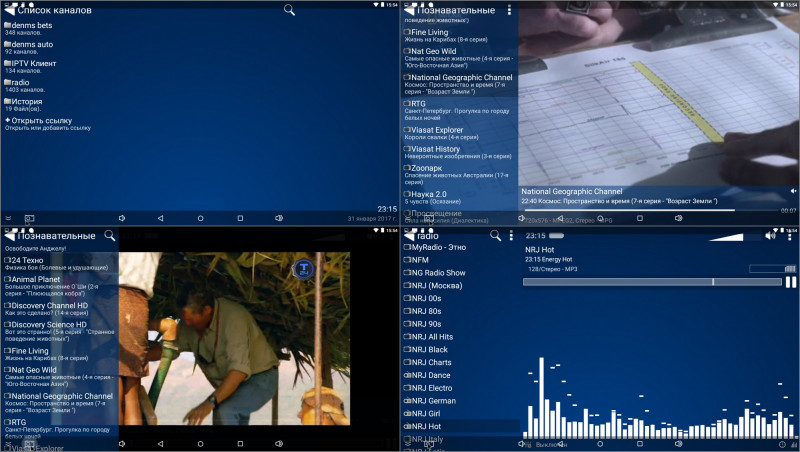Tap the back arrow beside the radio title

pos(409,236)
